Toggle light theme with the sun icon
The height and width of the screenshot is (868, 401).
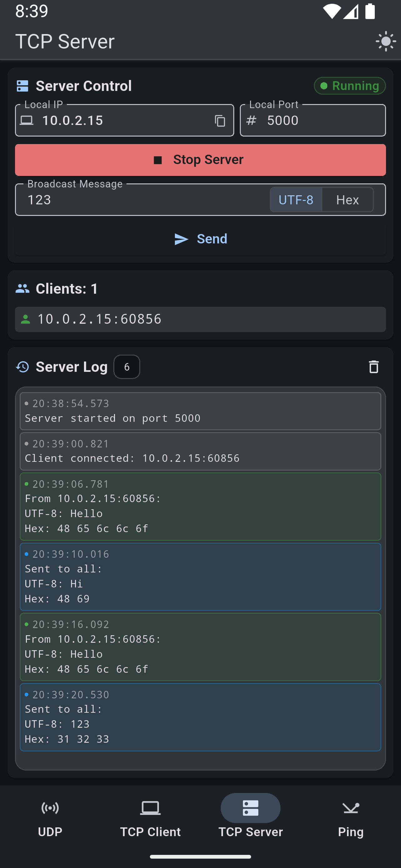pos(385,42)
